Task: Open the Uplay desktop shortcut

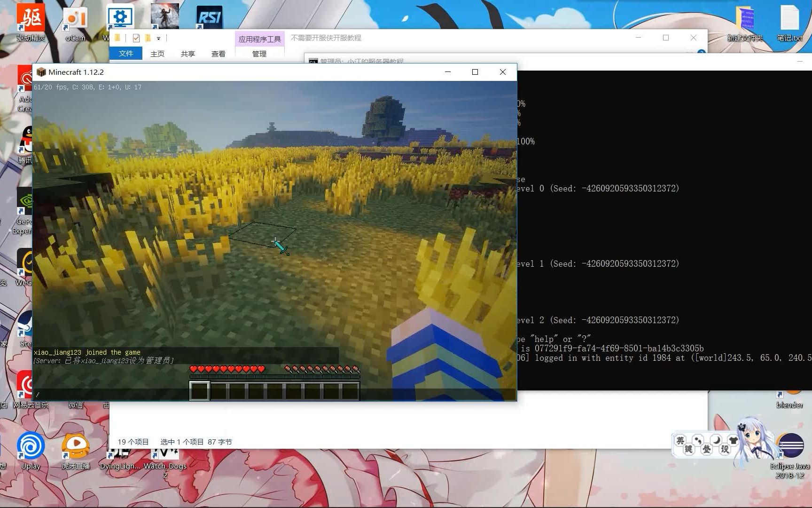Action: click(31, 451)
